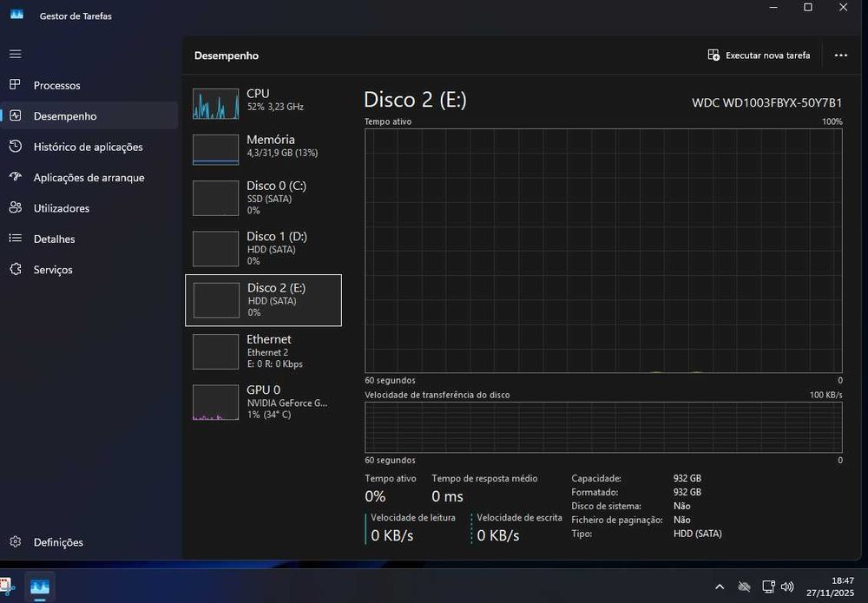Select Disco 2 (E:) entry
The height and width of the screenshot is (603, 868).
pos(264,300)
